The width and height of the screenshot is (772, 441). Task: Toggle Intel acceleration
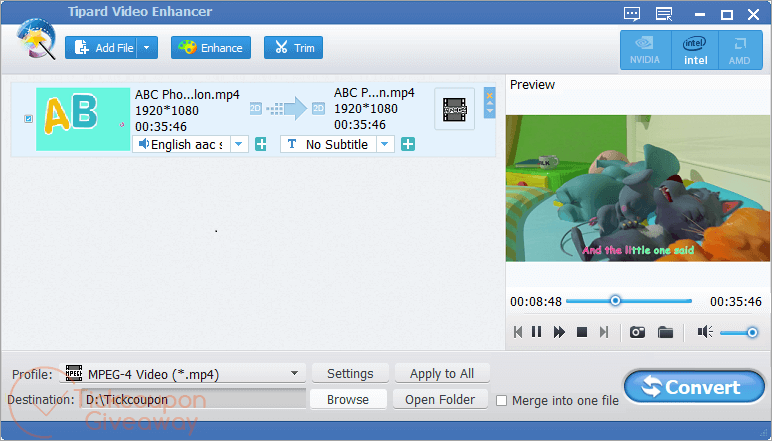[x=695, y=50]
